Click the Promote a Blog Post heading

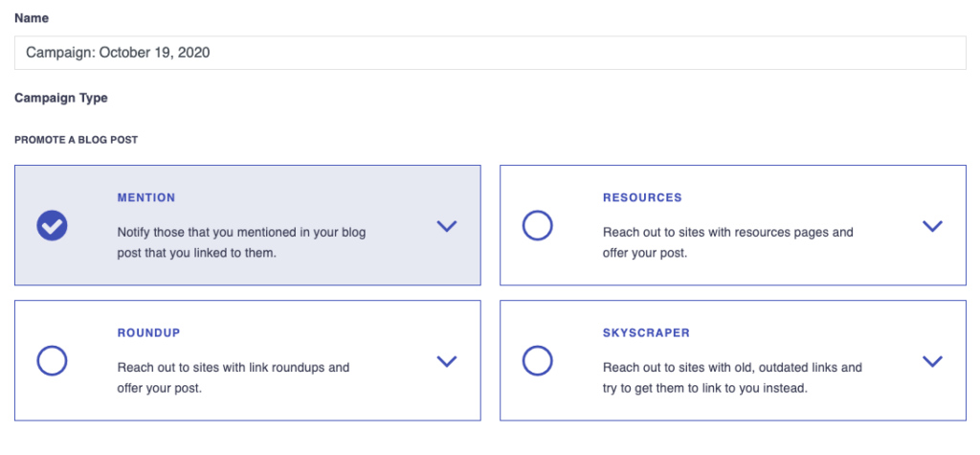(x=76, y=140)
